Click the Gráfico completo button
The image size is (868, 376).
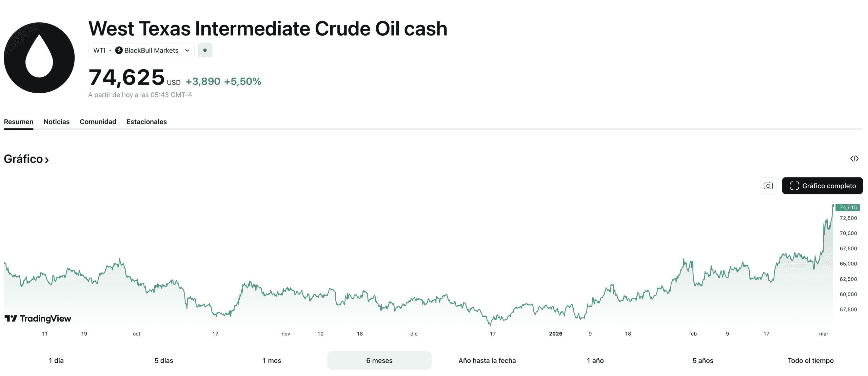[x=822, y=186]
